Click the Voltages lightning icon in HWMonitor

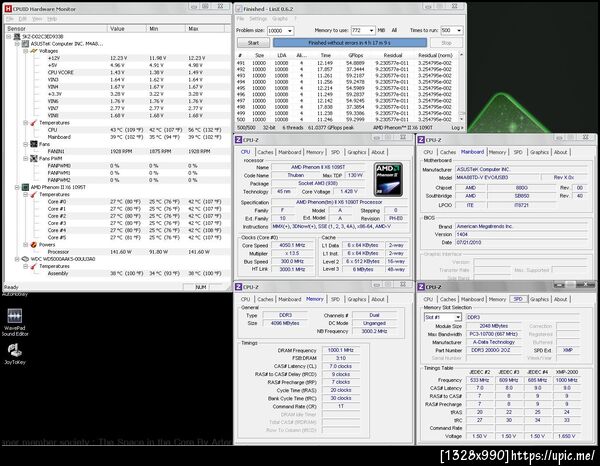coord(34,51)
